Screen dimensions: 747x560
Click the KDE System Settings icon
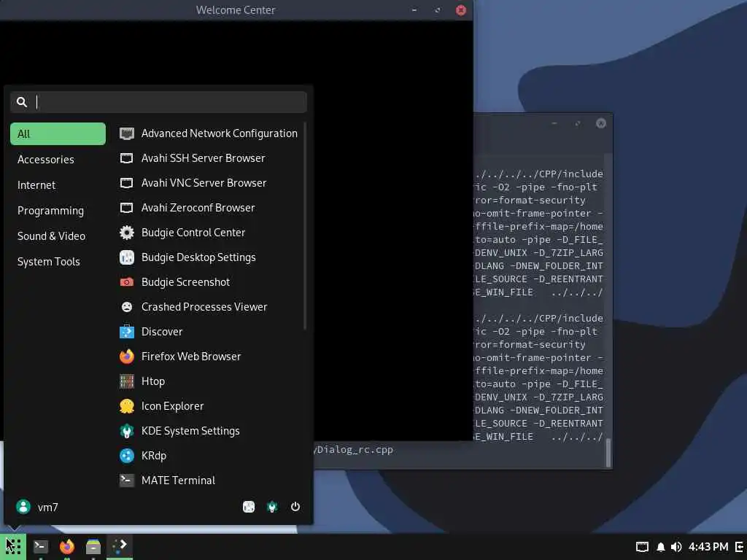pyautogui.click(x=127, y=430)
